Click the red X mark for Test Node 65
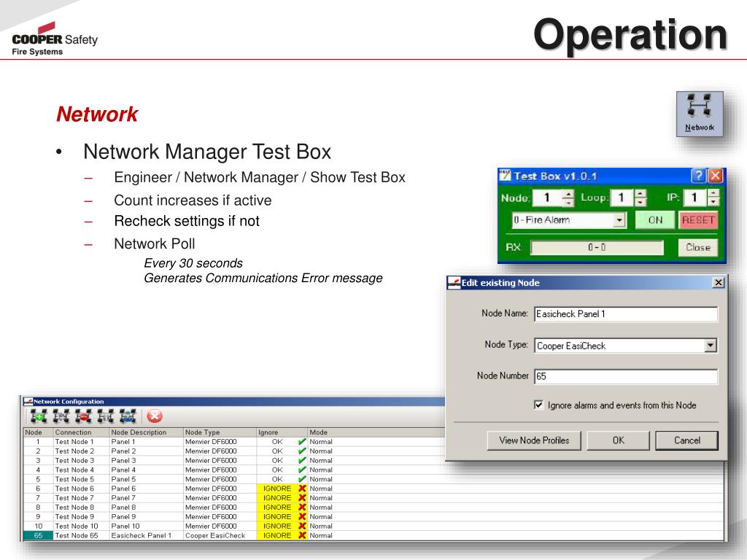747x560 pixels. [302, 535]
